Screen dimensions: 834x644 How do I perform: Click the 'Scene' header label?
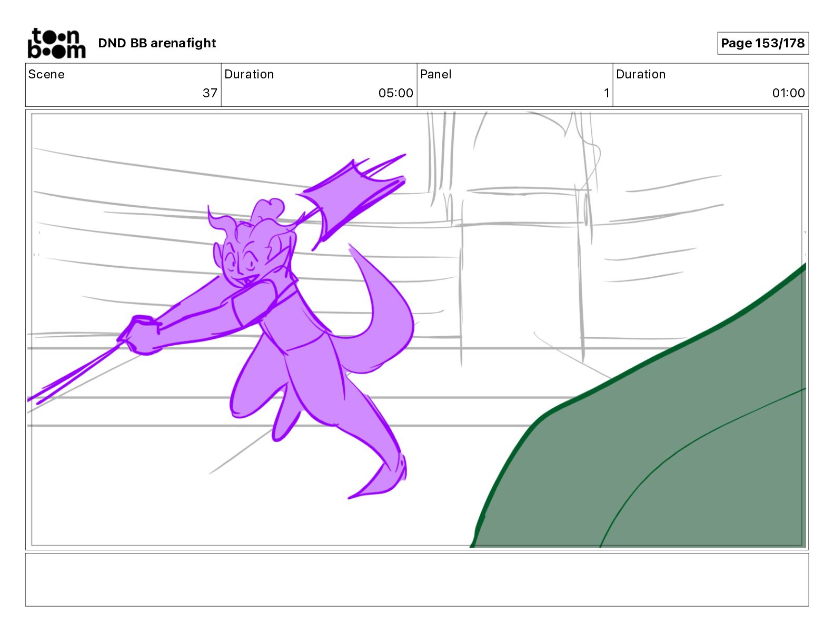(46, 74)
